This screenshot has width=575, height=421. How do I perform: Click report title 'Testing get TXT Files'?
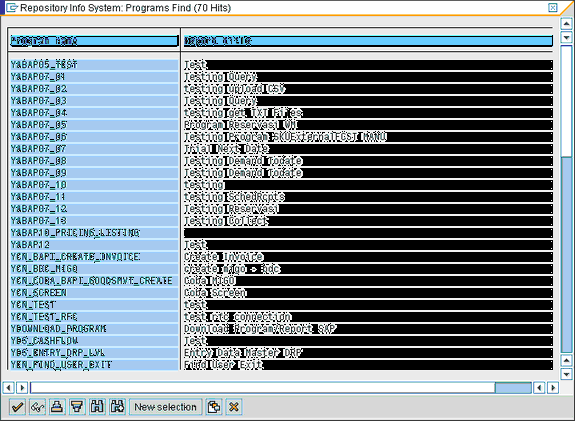[x=243, y=113]
